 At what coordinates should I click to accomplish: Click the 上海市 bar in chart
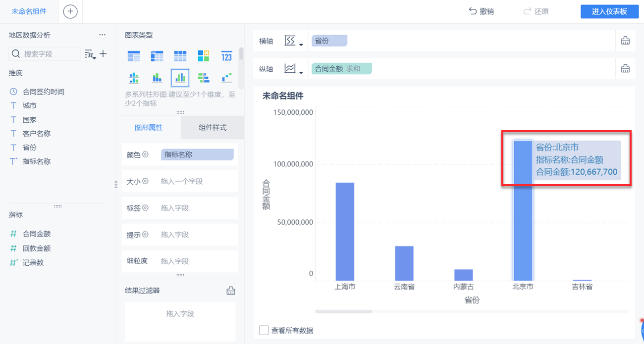345,232
